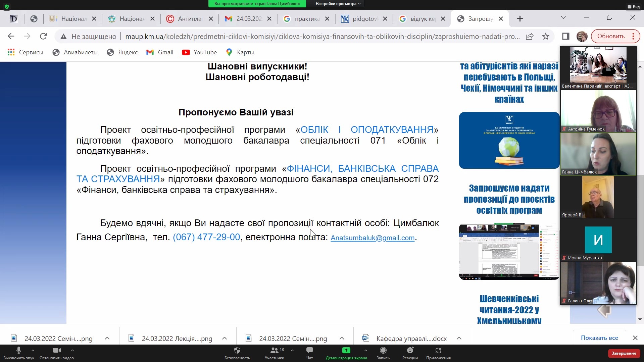This screenshot has height=362, width=644.
Task: Stop video with Остановить видео
Action: pos(56,353)
